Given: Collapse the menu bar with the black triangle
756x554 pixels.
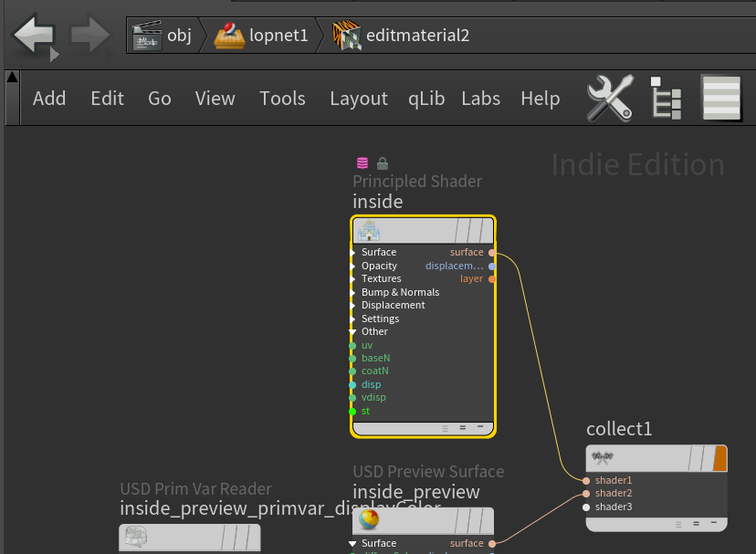Looking at the screenshot, I should [x=12, y=78].
